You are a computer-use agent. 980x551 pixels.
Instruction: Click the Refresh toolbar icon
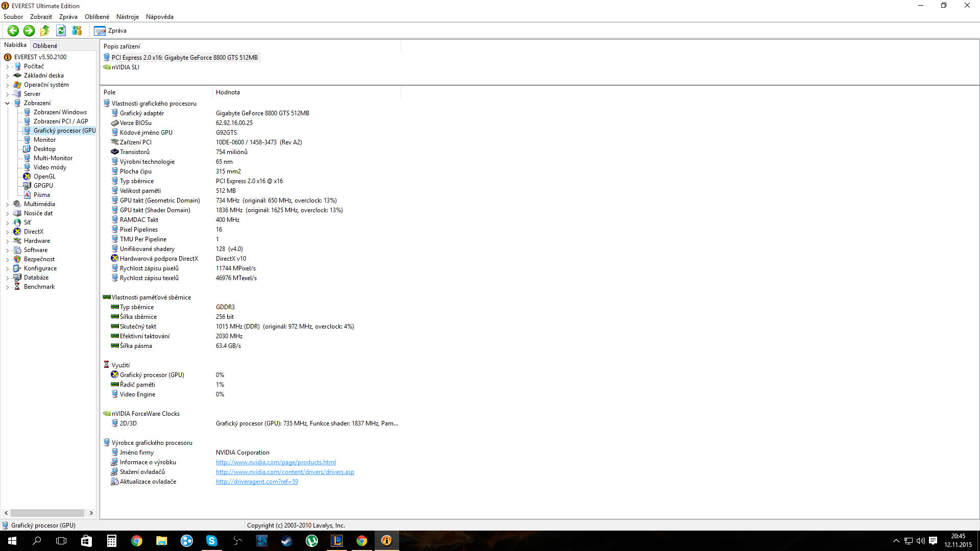61,31
